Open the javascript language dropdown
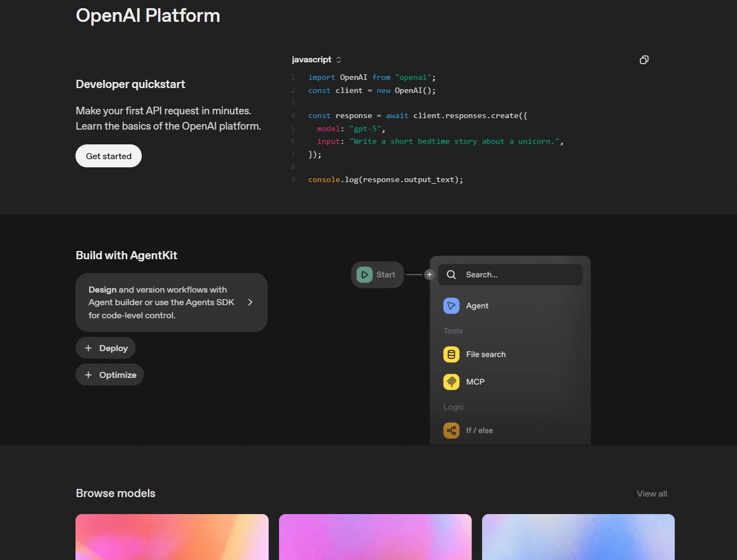This screenshot has width=737, height=560. click(316, 60)
